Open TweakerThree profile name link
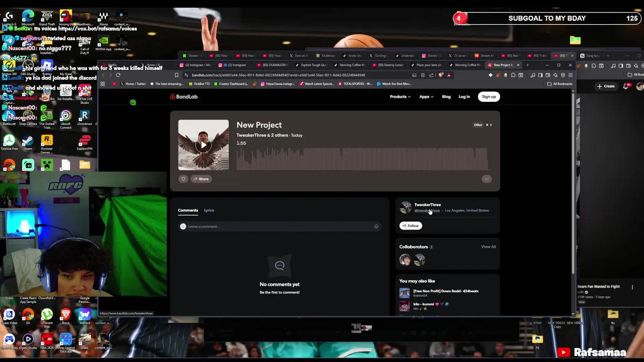This screenshot has height=362, width=644. pyautogui.click(x=427, y=205)
